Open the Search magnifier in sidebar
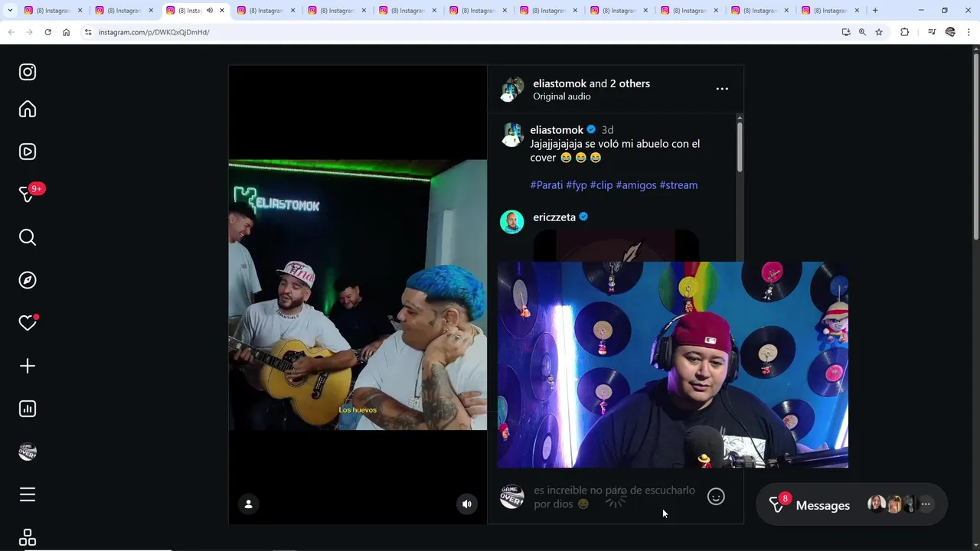The width and height of the screenshot is (980, 551). coord(28,237)
